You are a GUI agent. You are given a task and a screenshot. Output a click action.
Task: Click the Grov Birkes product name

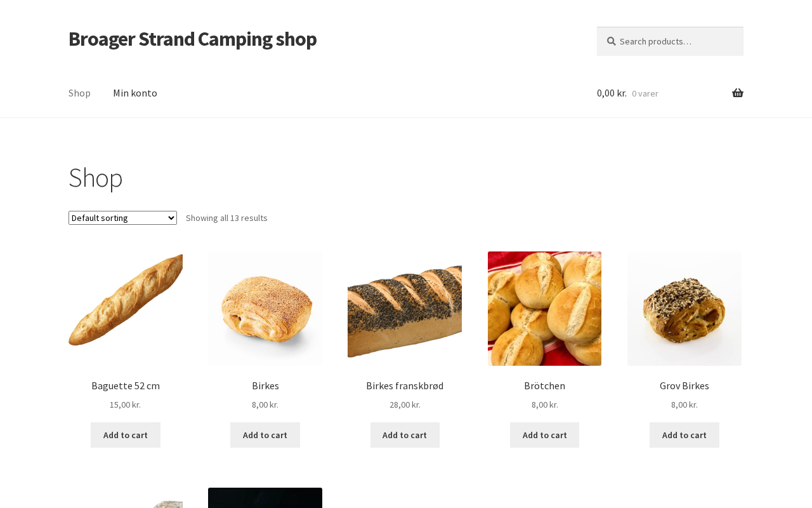(x=684, y=385)
